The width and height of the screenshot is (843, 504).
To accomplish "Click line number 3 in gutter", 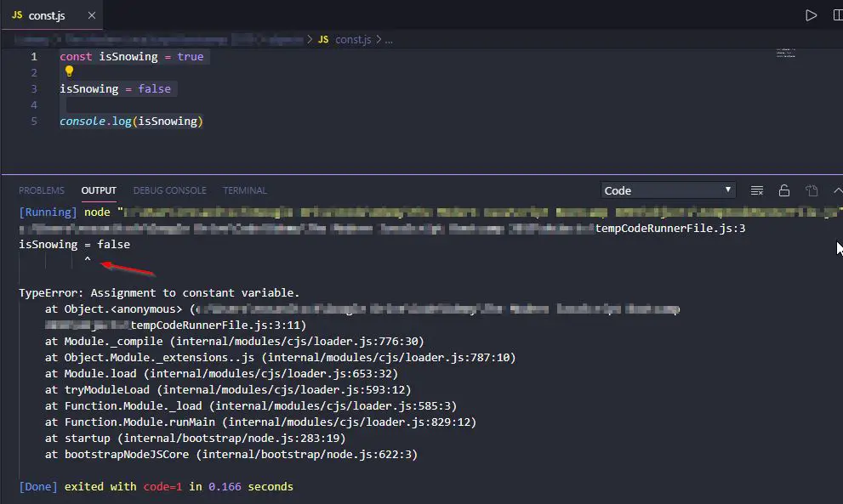I will point(34,88).
